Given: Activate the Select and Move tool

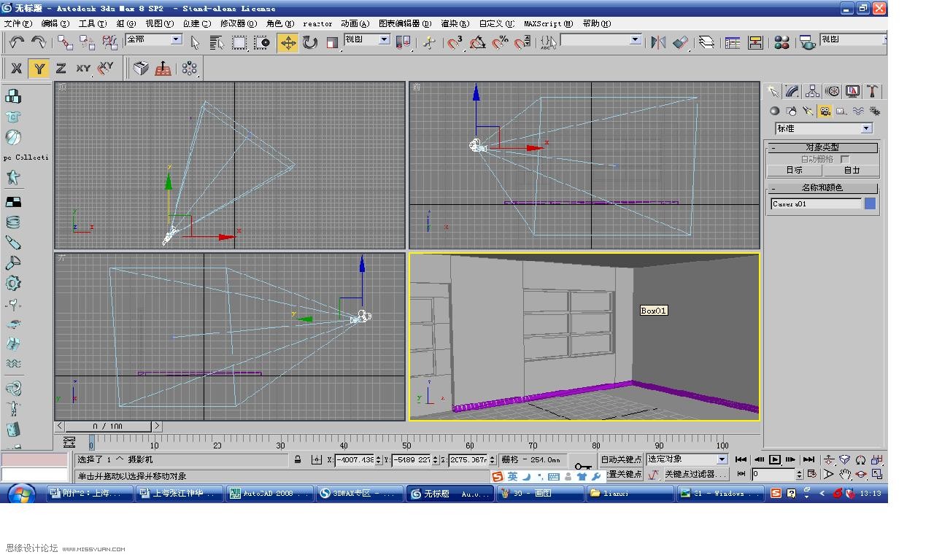Looking at the screenshot, I should (x=288, y=42).
